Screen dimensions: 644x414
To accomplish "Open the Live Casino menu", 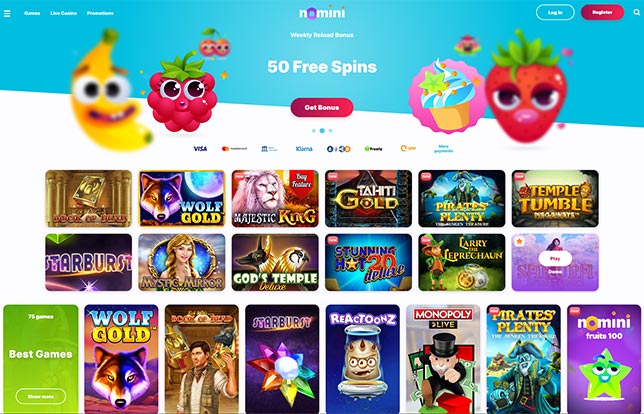I will click(x=64, y=13).
